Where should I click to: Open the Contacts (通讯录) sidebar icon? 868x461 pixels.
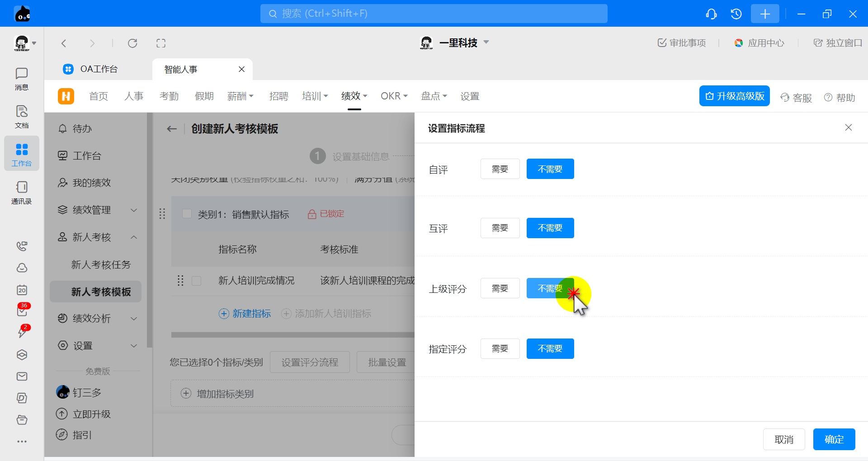click(x=21, y=193)
